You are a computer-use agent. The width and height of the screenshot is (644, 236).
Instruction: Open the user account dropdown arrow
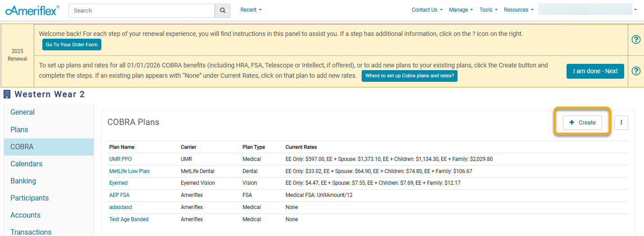(x=635, y=9)
